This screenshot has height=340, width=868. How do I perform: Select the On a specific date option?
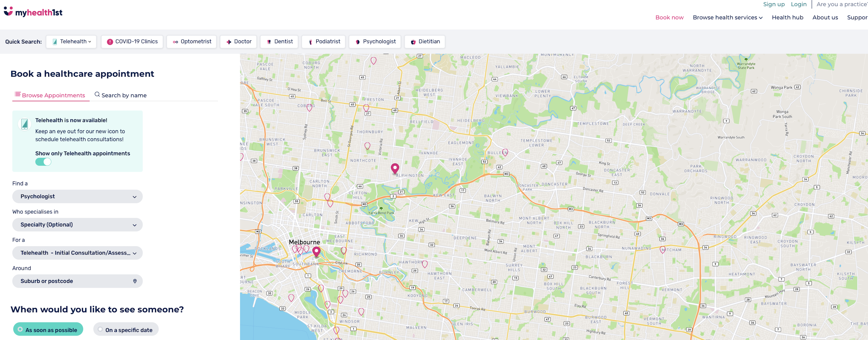[x=126, y=329]
